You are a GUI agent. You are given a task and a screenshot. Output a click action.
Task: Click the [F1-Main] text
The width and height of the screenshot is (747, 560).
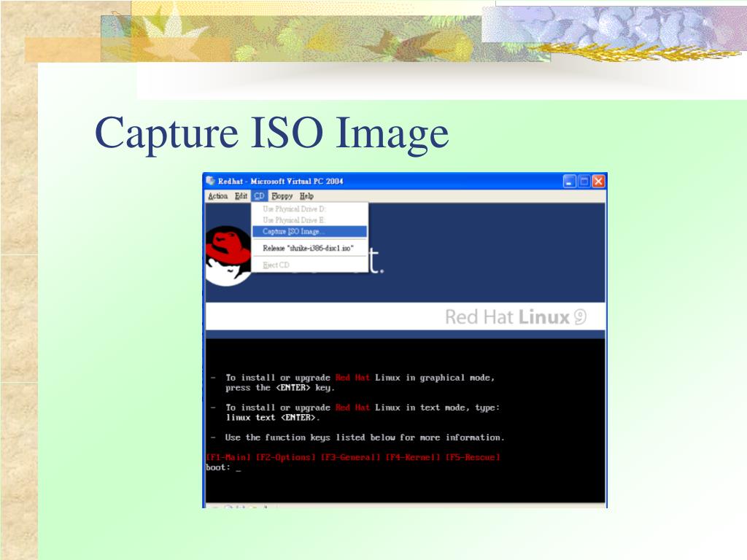[x=228, y=458]
